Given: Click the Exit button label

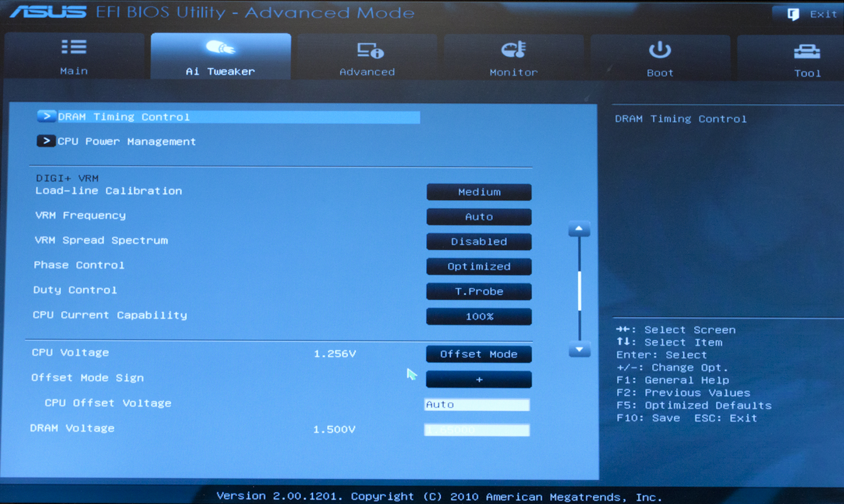Looking at the screenshot, I should click(x=824, y=14).
